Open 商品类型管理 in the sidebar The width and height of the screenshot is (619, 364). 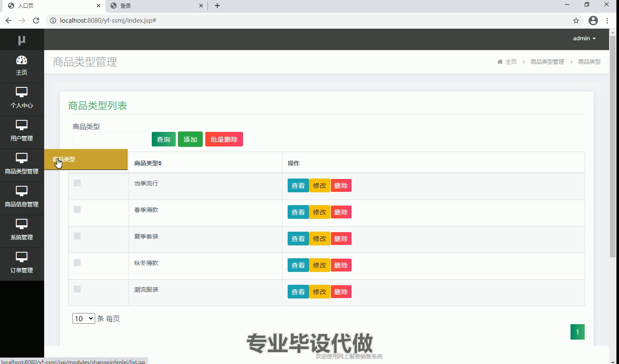[x=22, y=164]
